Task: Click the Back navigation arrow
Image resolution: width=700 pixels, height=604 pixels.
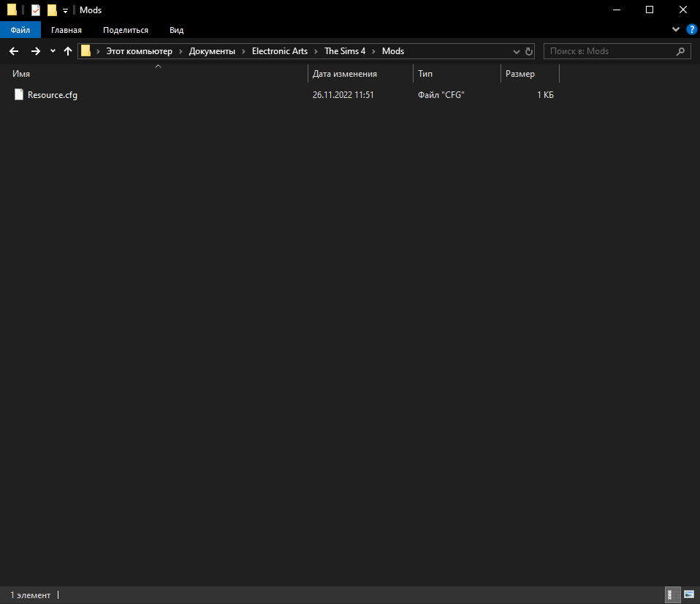Action: coord(14,51)
